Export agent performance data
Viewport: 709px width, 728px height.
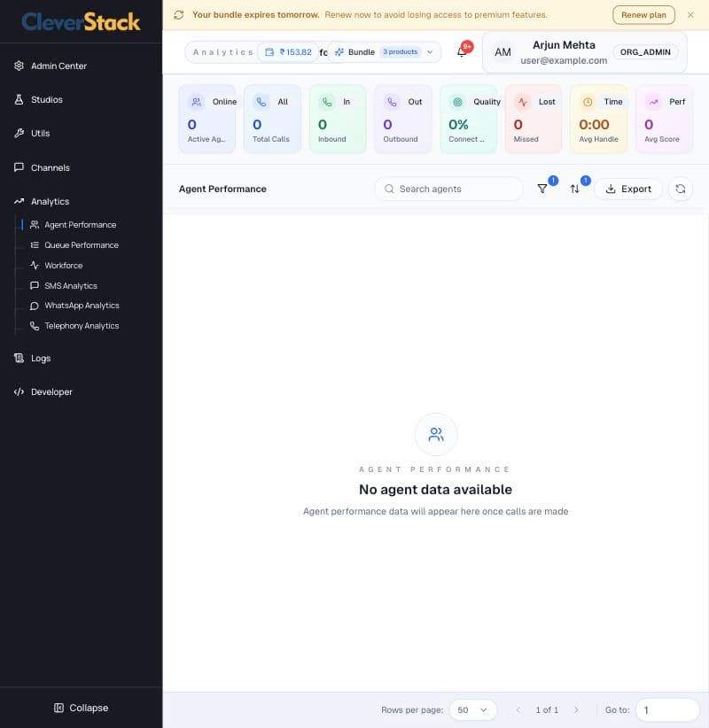click(x=628, y=189)
